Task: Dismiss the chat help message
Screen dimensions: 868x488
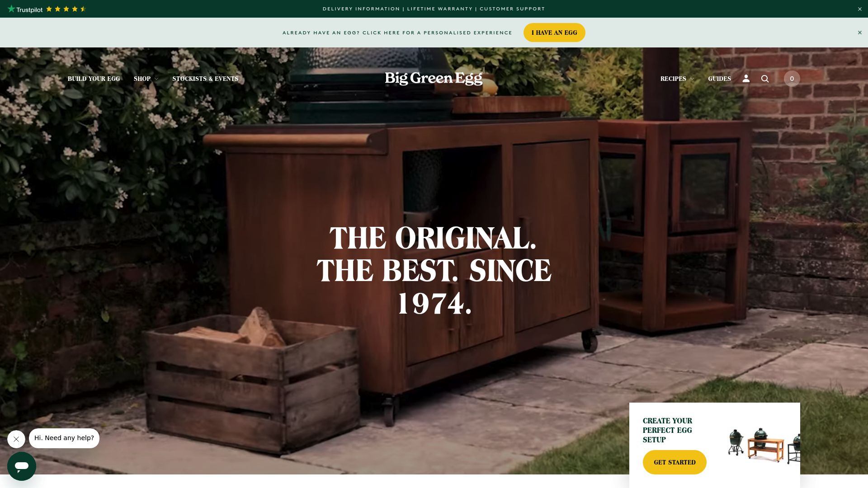Action: tap(16, 439)
